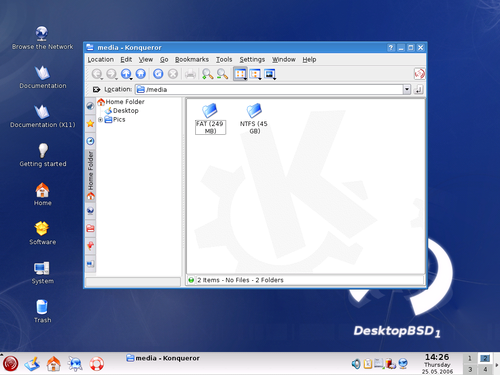Click the Print toolbar icon
Viewport: 500px width, 375px height.
[x=190, y=74]
